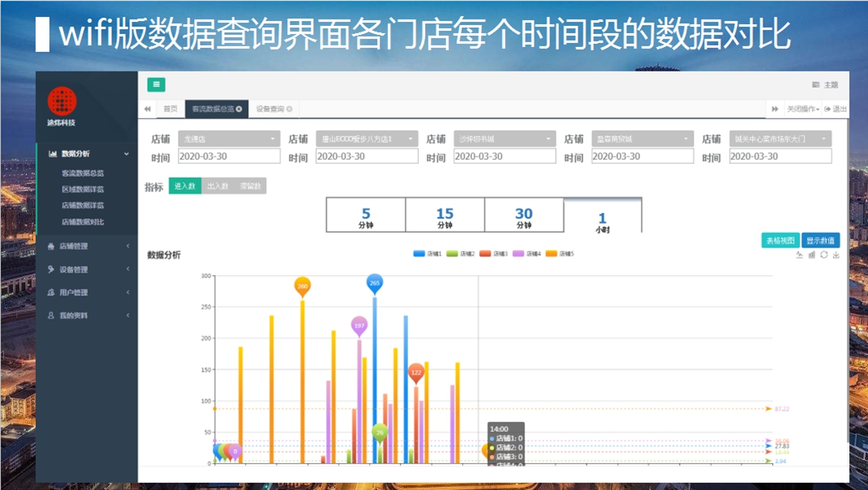
Task: Click the 表格视图 button
Action: click(x=780, y=240)
